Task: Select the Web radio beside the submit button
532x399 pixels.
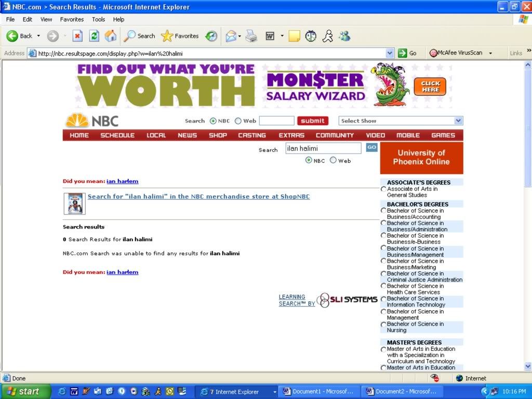Action: [238, 121]
